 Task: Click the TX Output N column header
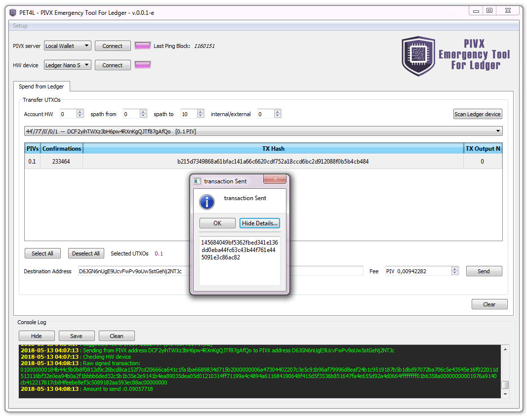483,148
